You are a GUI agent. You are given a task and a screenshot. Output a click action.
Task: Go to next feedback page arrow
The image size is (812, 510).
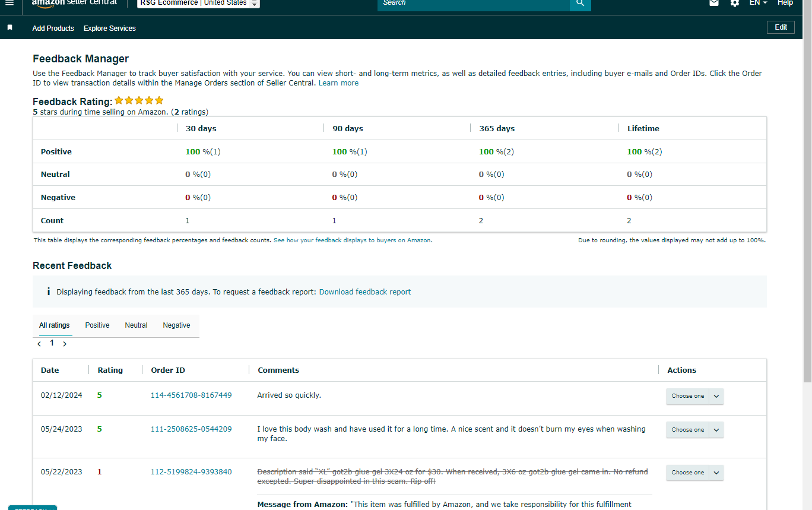coord(65,344)
